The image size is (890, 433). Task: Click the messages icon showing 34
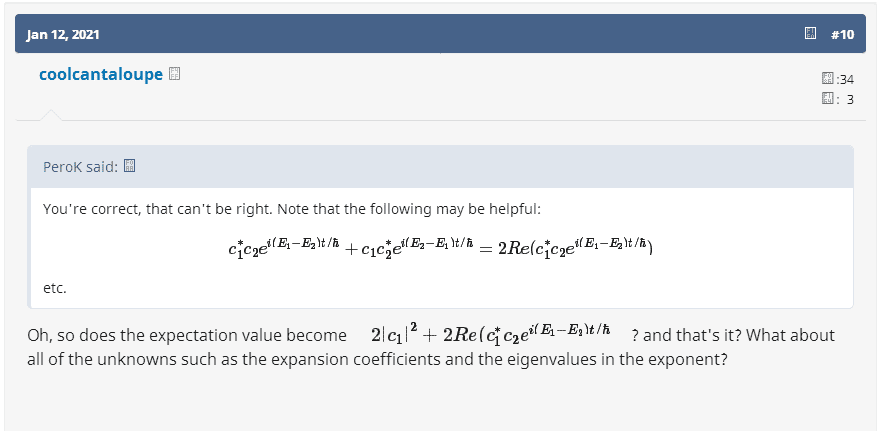[827, 79]
